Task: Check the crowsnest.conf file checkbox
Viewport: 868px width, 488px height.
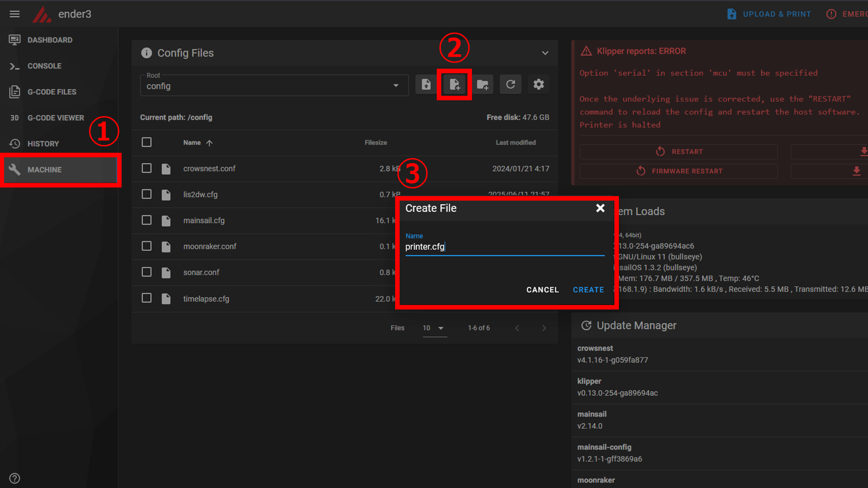Action: tap(146, 169)
